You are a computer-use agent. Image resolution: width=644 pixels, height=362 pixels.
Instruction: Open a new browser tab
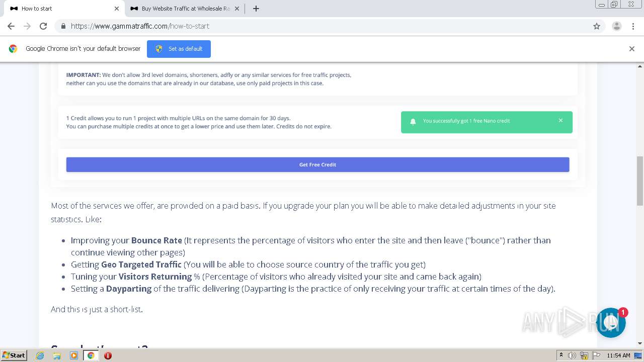click(x=256, y=9)
